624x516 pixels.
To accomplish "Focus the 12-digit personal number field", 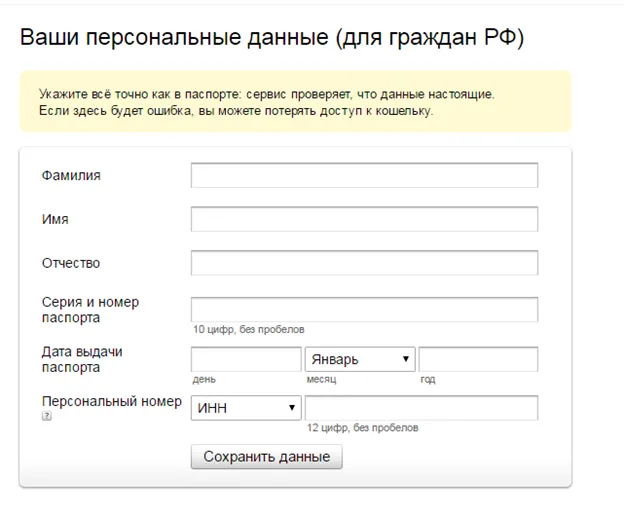I will 421,408.
